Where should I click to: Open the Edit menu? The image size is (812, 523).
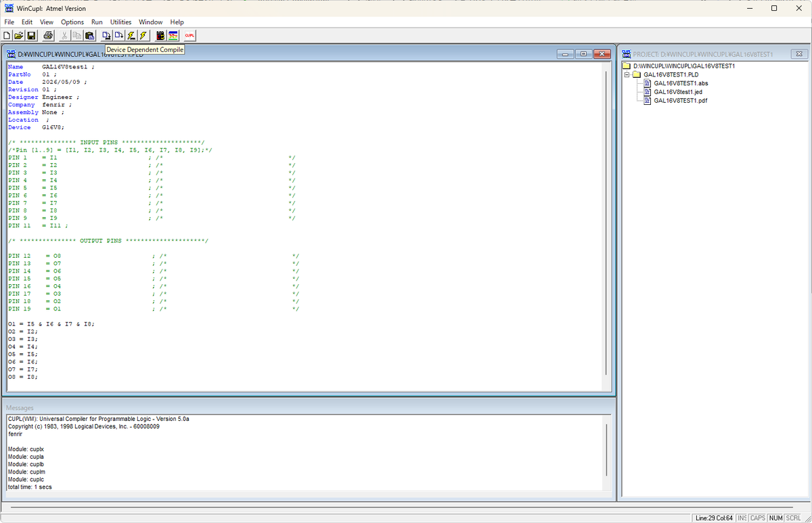[x=27, y=22]
